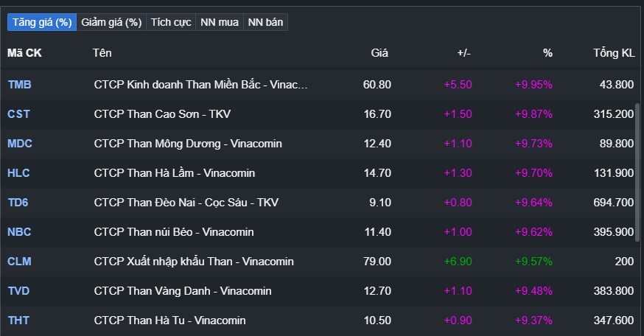Switch to the NN mua tab
644x336 pixels.
(x=220, y=22)
